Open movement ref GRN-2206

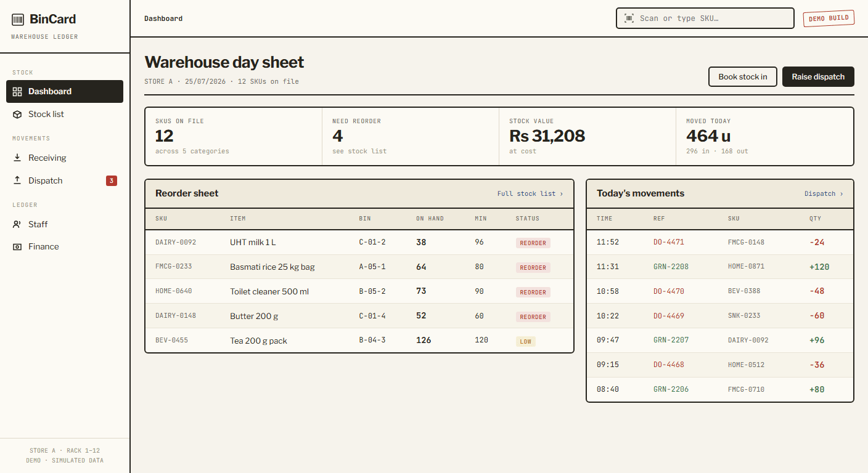671,389
